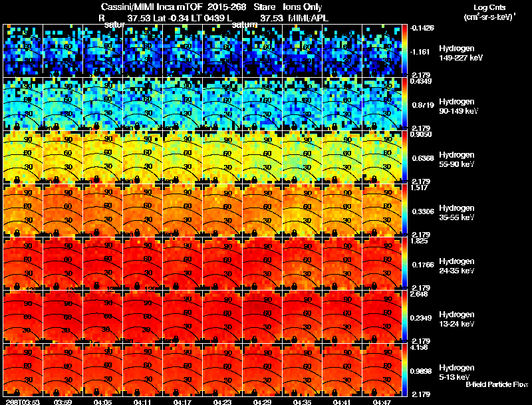Click the 0.8719 color scale value

coord(423,105)
